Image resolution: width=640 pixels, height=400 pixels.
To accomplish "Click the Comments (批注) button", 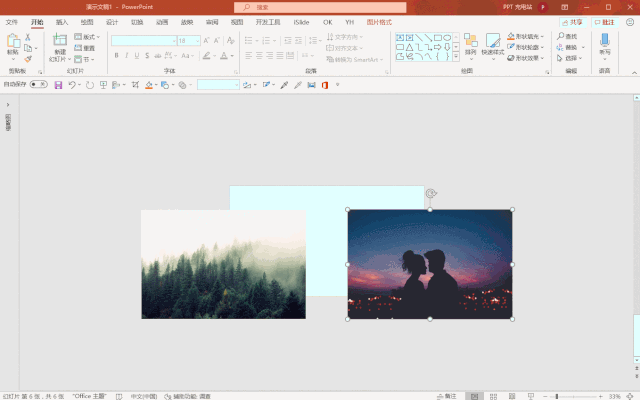I will tap(604, 21).
